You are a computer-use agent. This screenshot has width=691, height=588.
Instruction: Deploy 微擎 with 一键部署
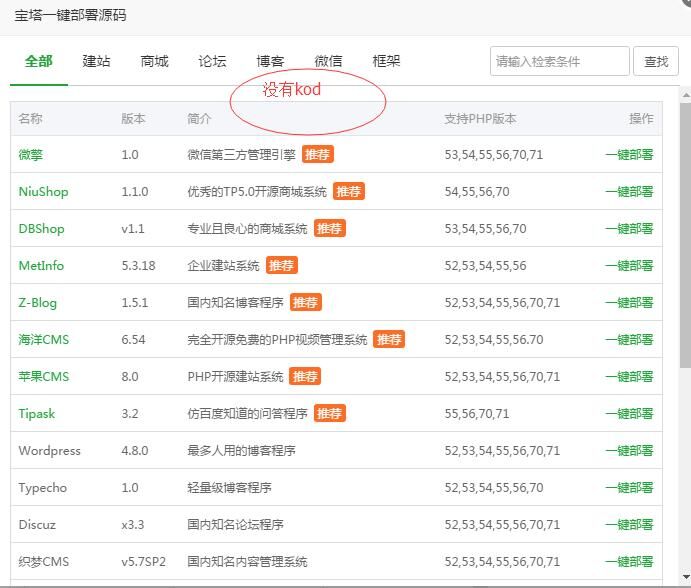coord(629,155)
